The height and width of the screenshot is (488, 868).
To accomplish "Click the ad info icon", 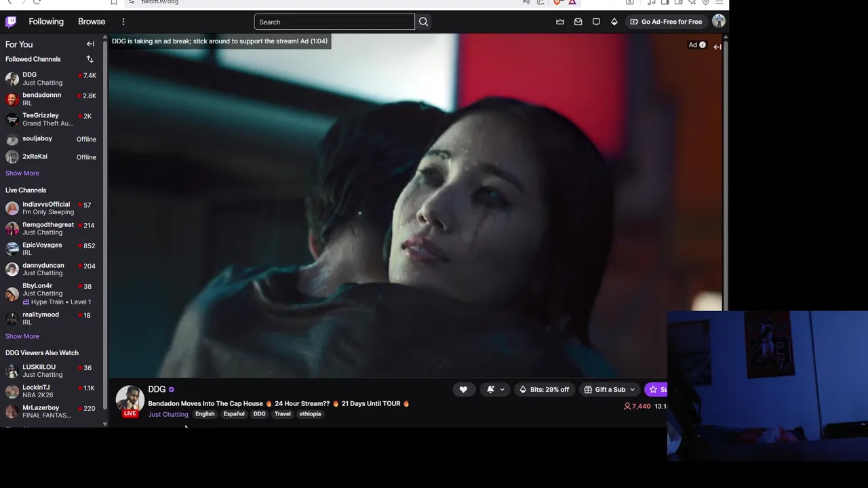I will [x=702, y=45].
